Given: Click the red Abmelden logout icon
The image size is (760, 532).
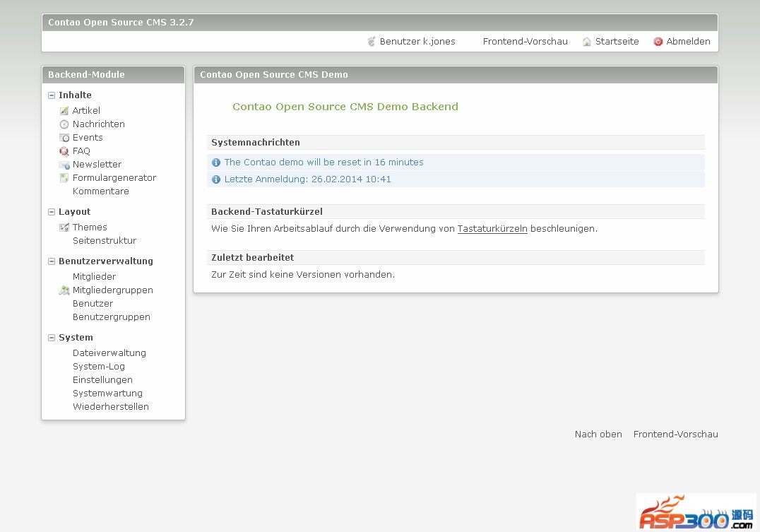Looking at the screenshot, I should 658,42.
